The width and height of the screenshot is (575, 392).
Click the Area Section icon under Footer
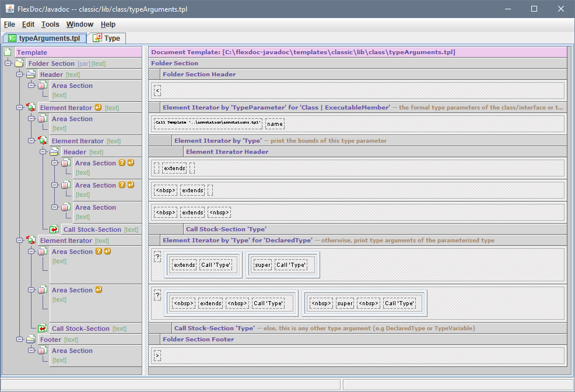click(43, 351)
